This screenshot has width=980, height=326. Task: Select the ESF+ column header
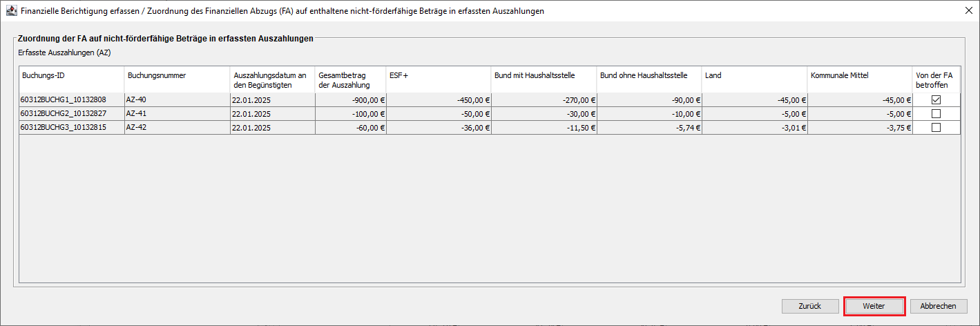439,79
